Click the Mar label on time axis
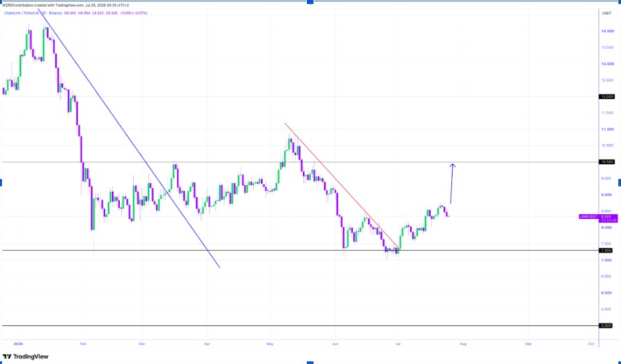Image resolution: width=621 pixels, height=364 pixels. click(142, 344)
